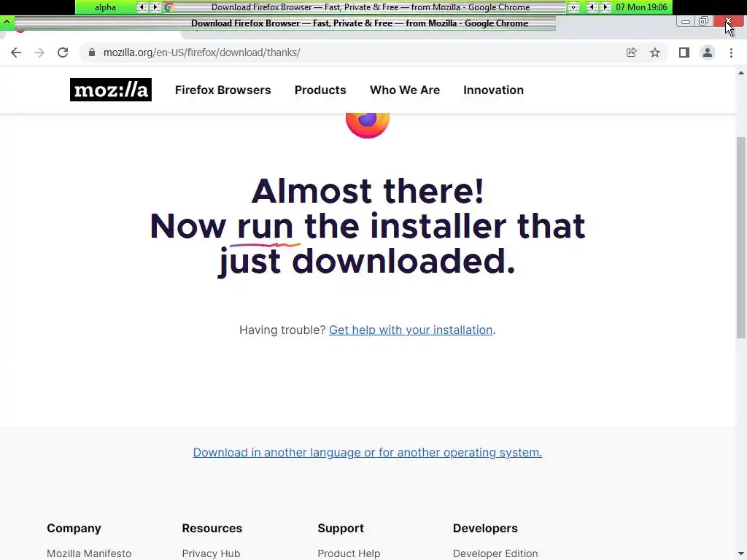This screenshot has height=560, width=747.
Task: Open the Products menu
Action: [320, 90]
